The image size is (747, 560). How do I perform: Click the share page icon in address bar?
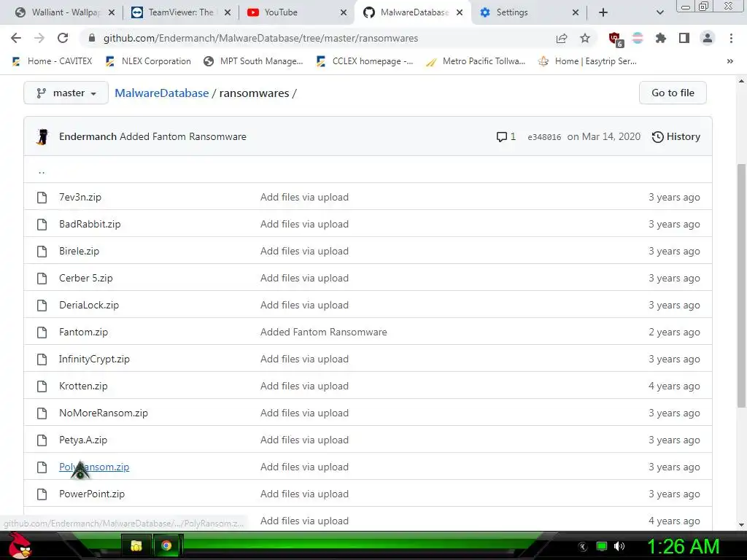(x=562, y=38)
